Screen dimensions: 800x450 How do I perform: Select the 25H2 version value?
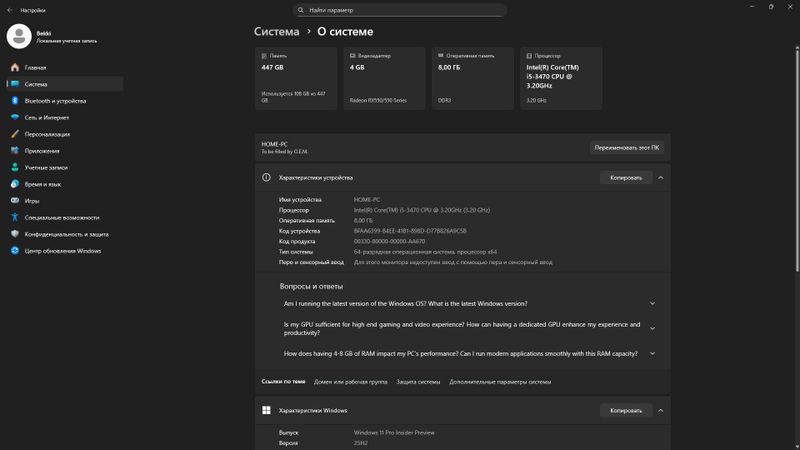pyautogui.click(x=360, y=443)
